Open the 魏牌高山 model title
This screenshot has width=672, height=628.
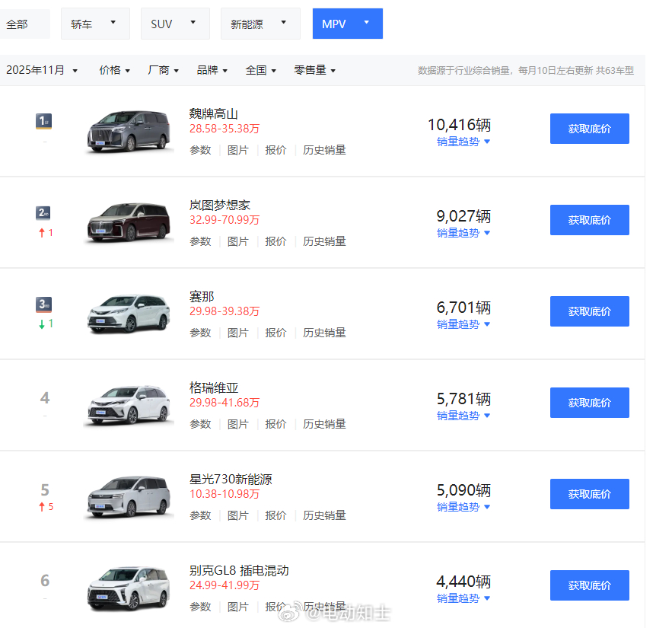pos(213,113)
